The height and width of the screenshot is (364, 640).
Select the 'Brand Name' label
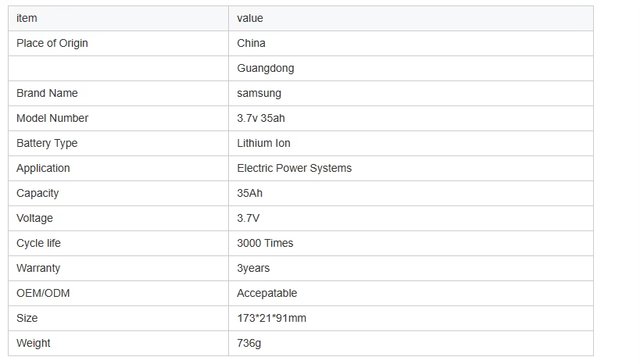coord(47,93)
